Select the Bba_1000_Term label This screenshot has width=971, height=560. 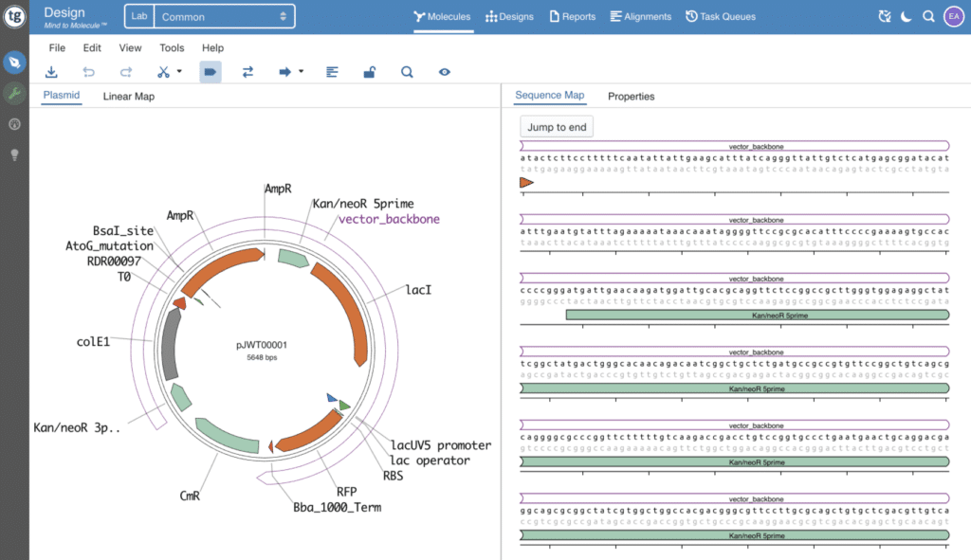337,507
